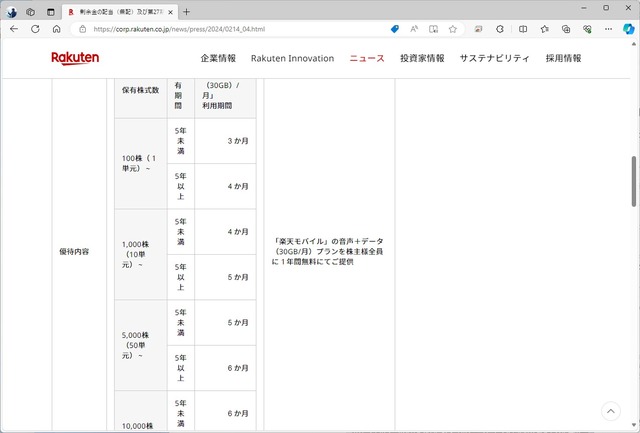
Task: Open the 投資家情報 menu
Action: coord(422,58)
